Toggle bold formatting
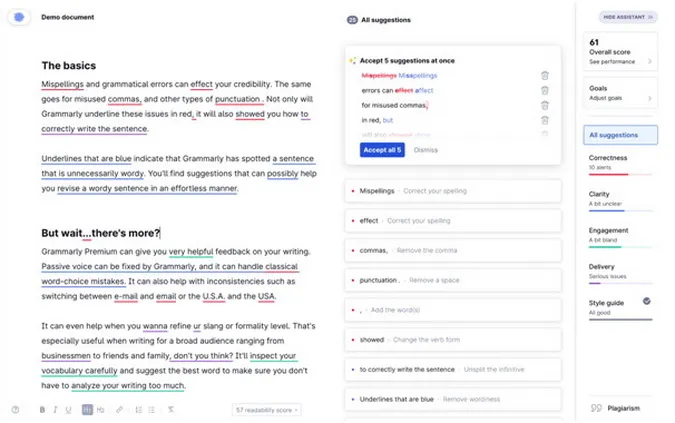Viewport: 675px width, 423px height. point(42,410)
